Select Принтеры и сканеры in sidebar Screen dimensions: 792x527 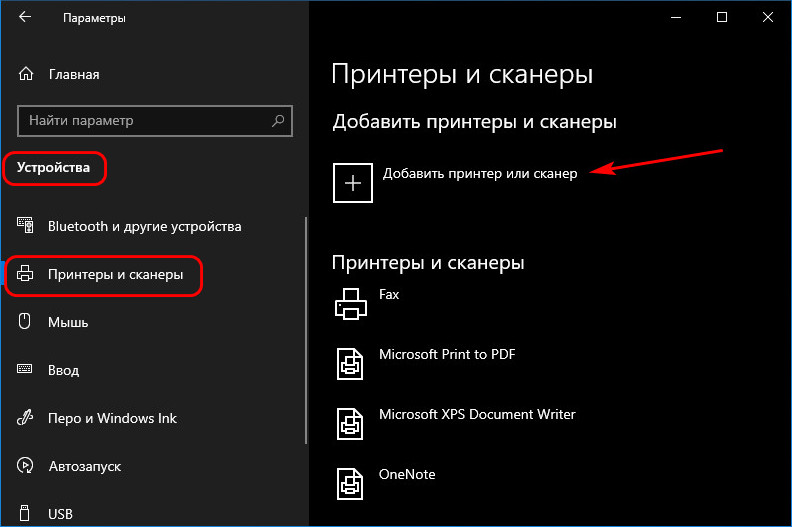pos(116,274)
